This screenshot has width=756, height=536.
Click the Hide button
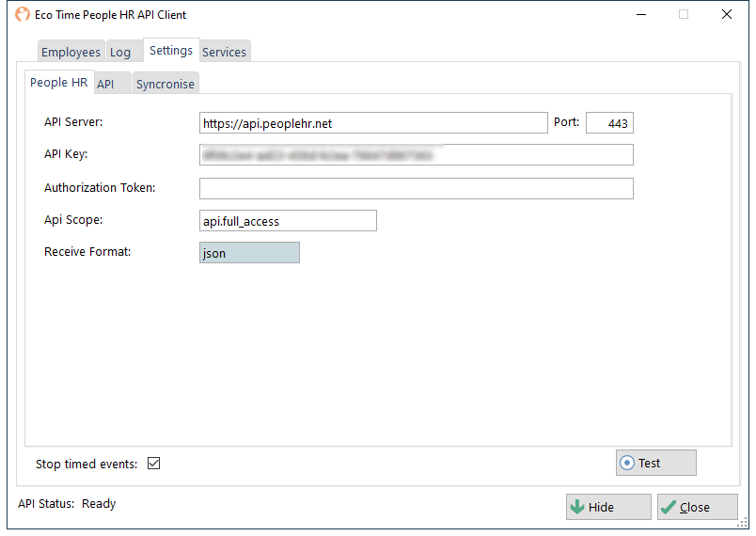pyautogui.click(x=608, y=507)
